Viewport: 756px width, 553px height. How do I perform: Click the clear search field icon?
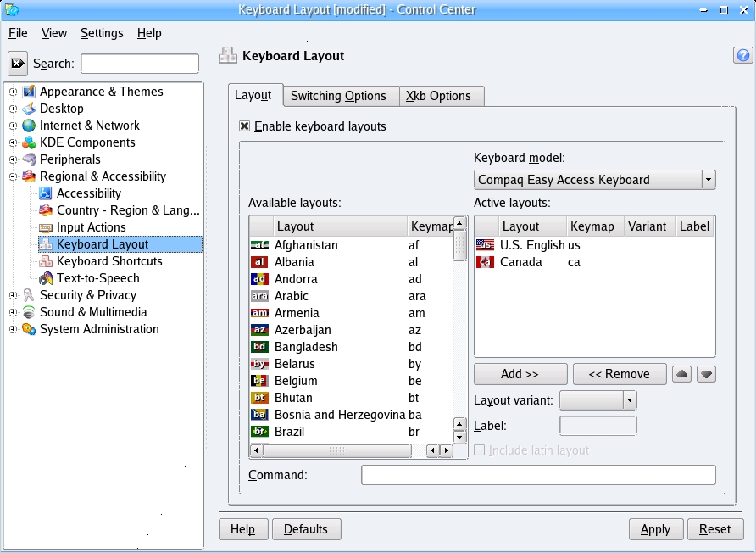pos(18,64)
